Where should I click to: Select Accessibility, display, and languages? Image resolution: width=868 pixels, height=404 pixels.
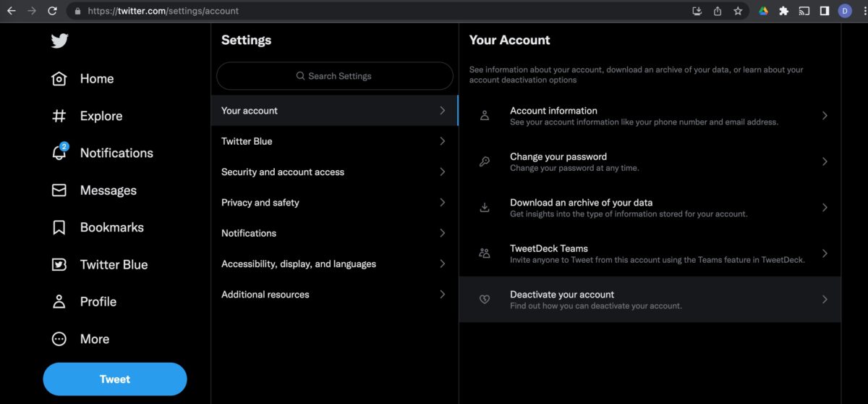335,264
